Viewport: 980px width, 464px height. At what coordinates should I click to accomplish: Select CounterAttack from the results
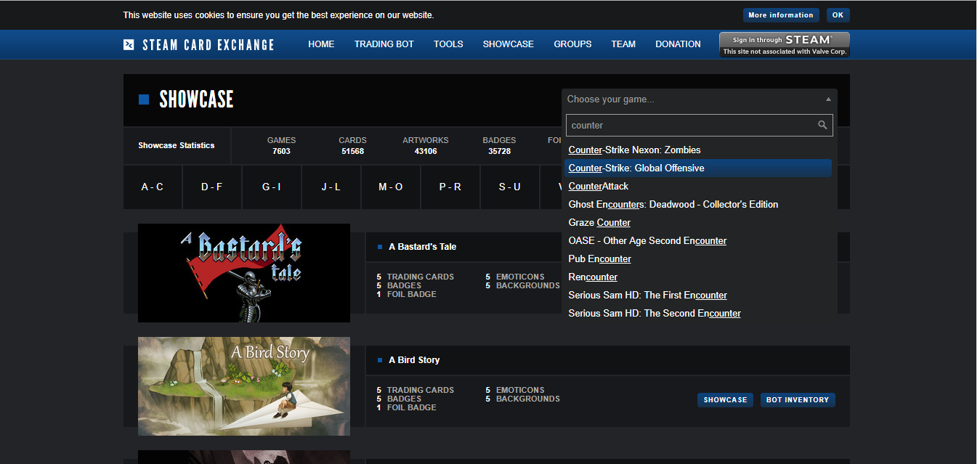698,187
